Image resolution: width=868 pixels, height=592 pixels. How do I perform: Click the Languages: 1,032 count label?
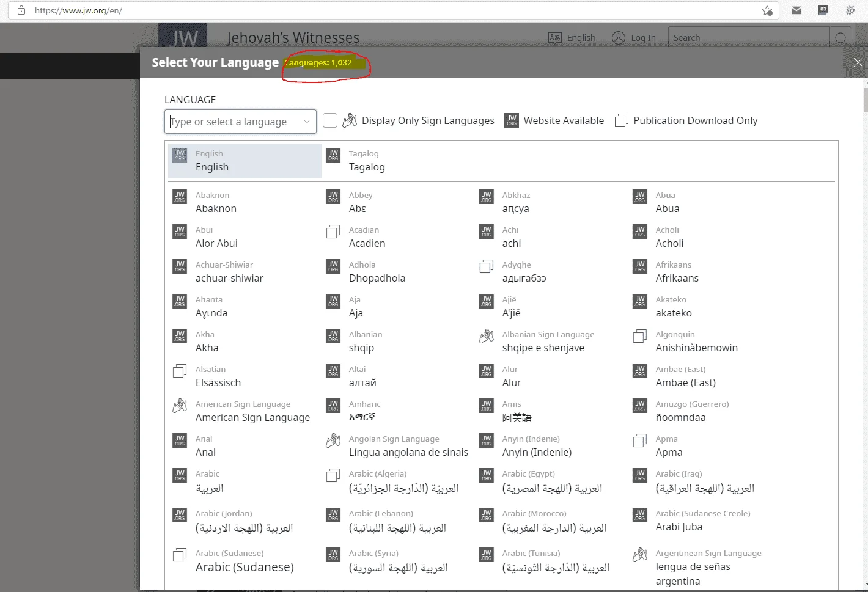coord(318,63)
